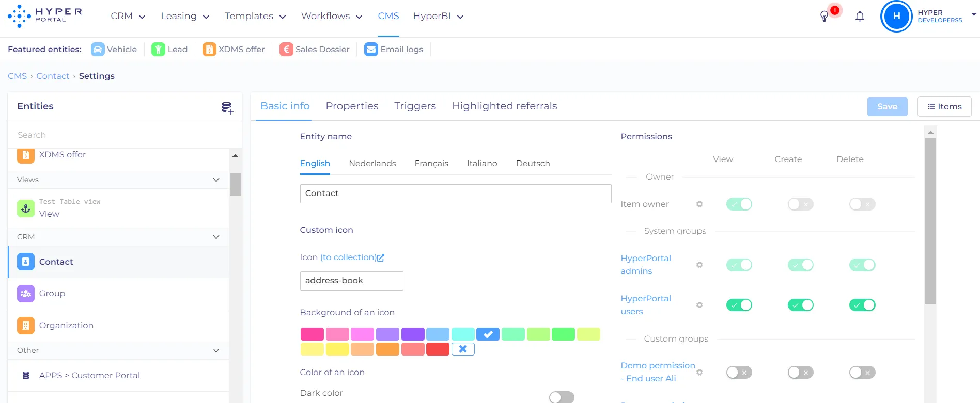980x403 pixels.
Task: Expand the Leasing navigation dropdown
Action: click(x=185, y=16)
